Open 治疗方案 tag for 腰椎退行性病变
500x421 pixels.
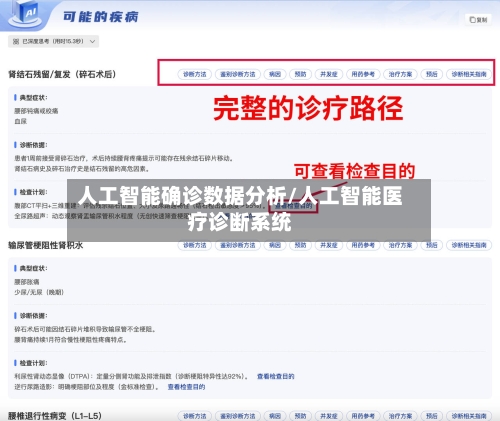[400, 416]
